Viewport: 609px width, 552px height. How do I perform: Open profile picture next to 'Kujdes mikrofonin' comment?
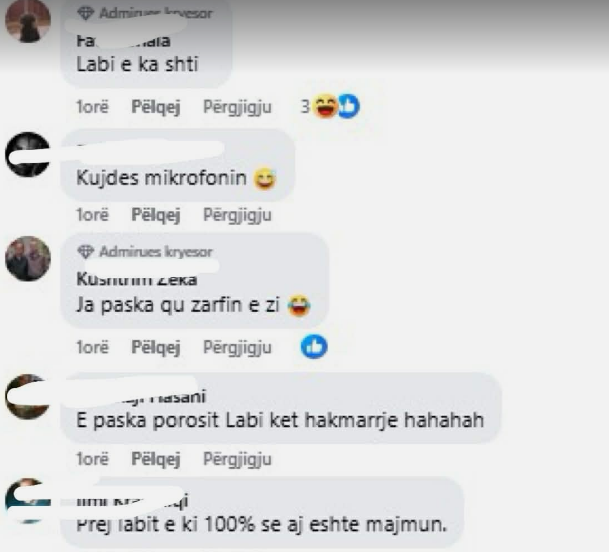point(28,155)
